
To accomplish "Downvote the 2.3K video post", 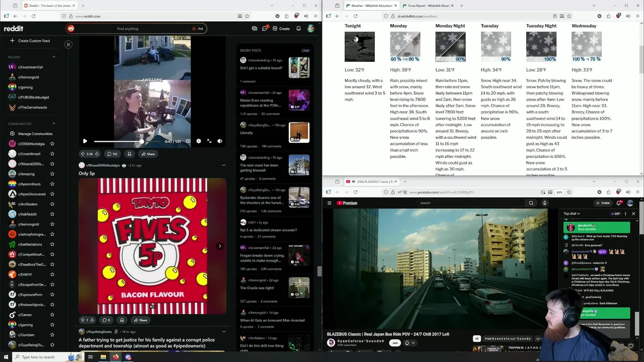I will point(98,154).
